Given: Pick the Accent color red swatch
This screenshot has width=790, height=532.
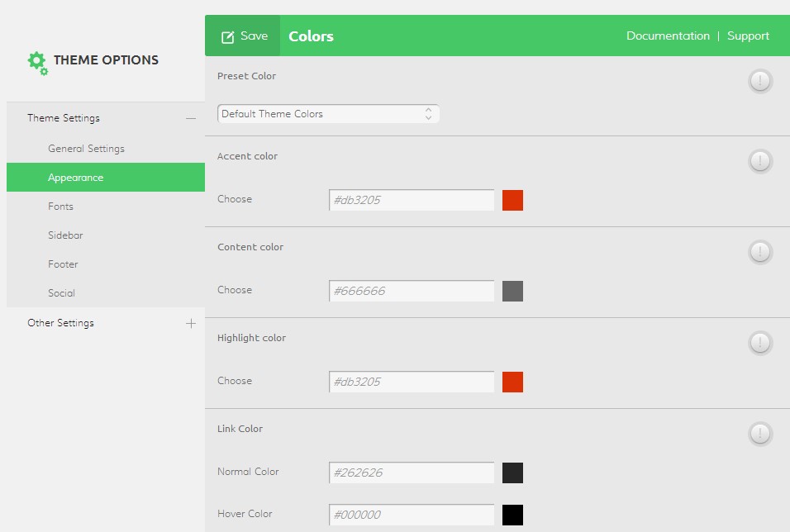Looking at the screenshot, I should [x=512, y=200].
